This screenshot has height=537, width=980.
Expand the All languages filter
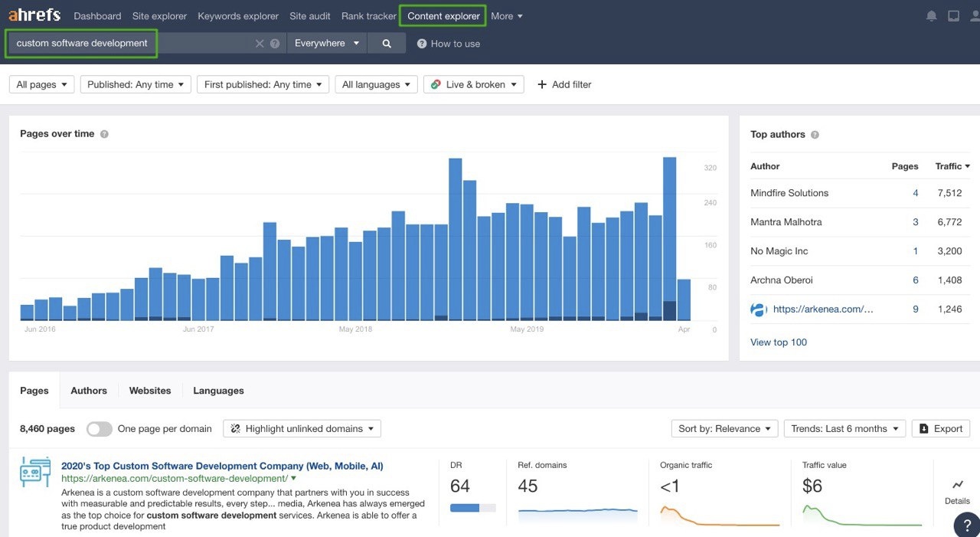click(376, 84)
